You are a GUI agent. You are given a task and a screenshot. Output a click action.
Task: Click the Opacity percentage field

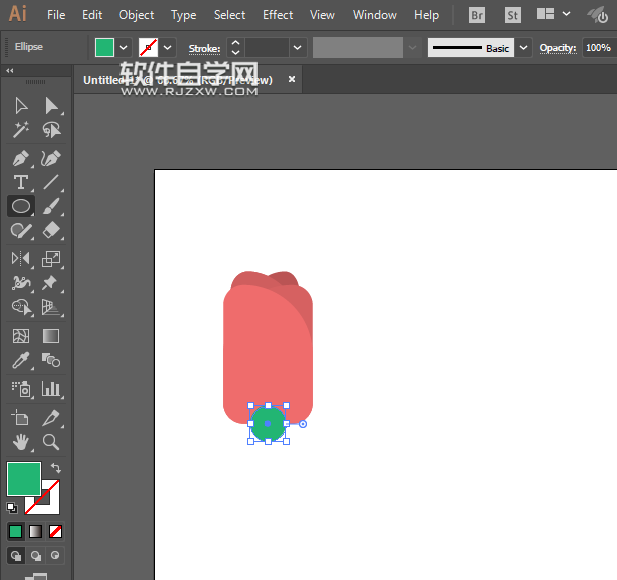(x=598, y=48)
